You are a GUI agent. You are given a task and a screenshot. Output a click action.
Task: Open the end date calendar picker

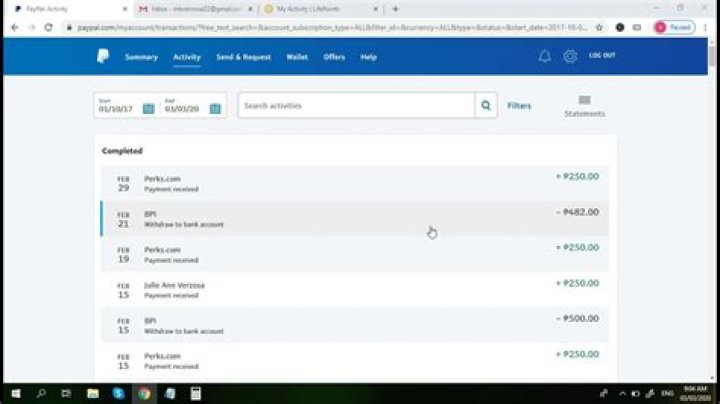coord(214,108)
